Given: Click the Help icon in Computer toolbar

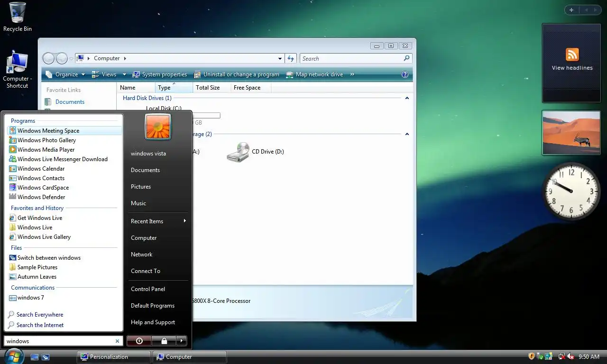Looking at the screenshot, I should tap(405, 74).
